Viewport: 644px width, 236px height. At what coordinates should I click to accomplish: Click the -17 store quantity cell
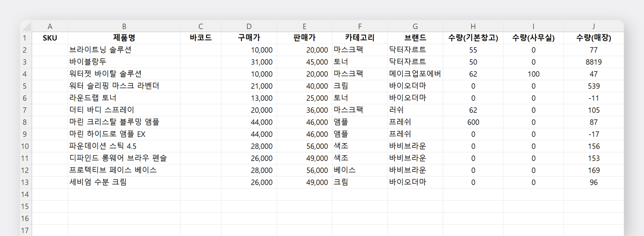coord(593,134)
